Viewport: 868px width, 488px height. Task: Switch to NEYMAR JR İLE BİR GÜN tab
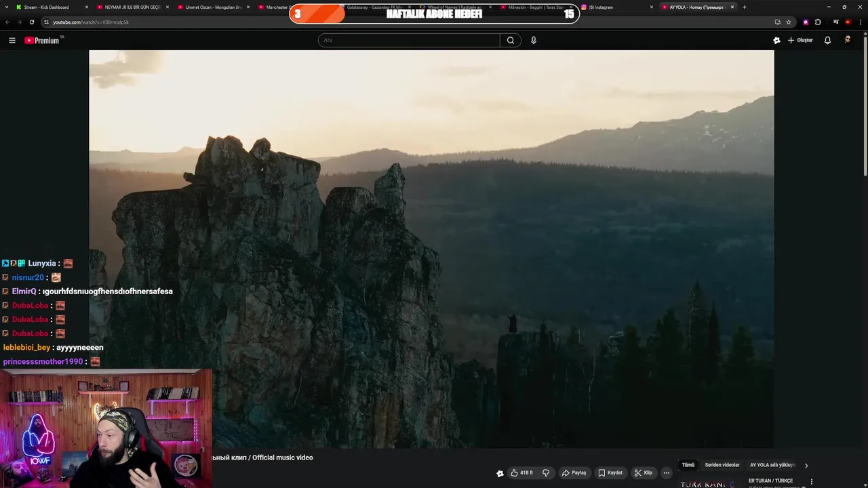133,7
